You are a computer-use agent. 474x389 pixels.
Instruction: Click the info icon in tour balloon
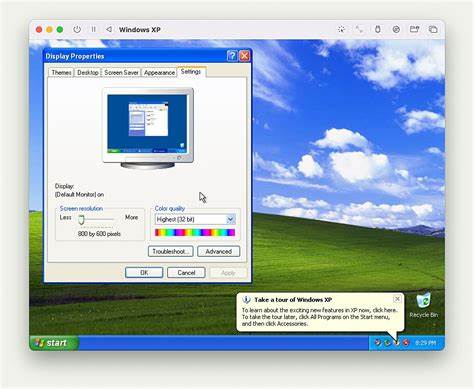tap(246, 299)
